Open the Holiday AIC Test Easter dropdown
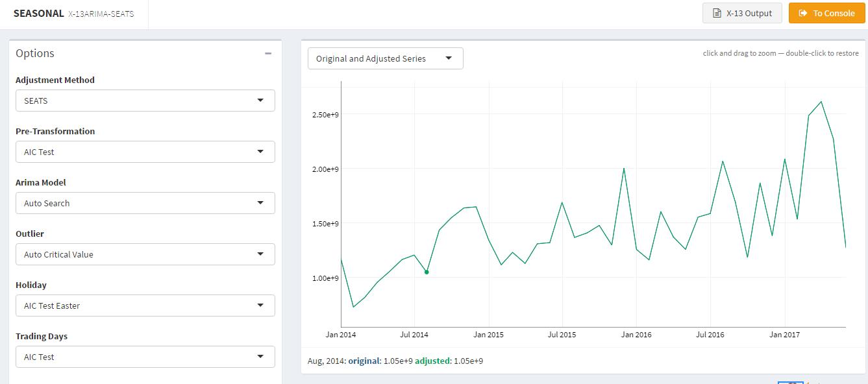The height and width of the screenshot is (384, 868). pyautogui.click(x=145, y=306)
